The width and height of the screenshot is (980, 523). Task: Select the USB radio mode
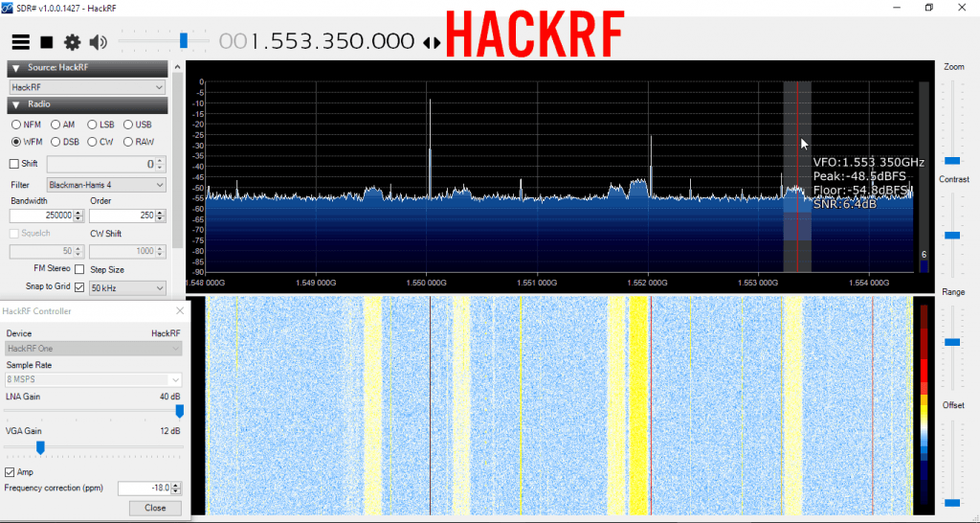[x=129, y=125]
